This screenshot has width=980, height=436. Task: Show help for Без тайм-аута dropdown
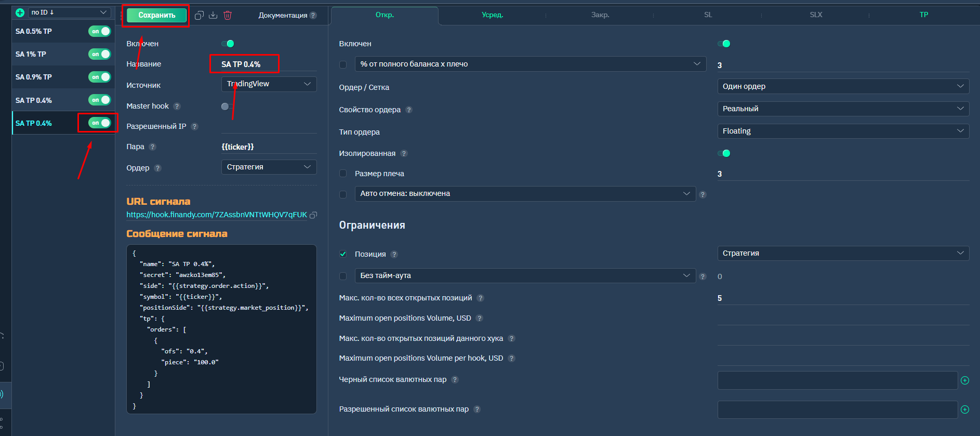pyautogui.click(x=703, y=276)
